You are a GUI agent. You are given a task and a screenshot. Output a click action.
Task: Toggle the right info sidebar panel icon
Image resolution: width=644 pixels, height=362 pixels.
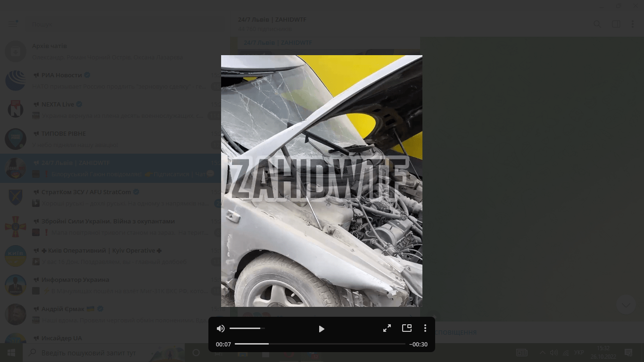pos(616,24)
